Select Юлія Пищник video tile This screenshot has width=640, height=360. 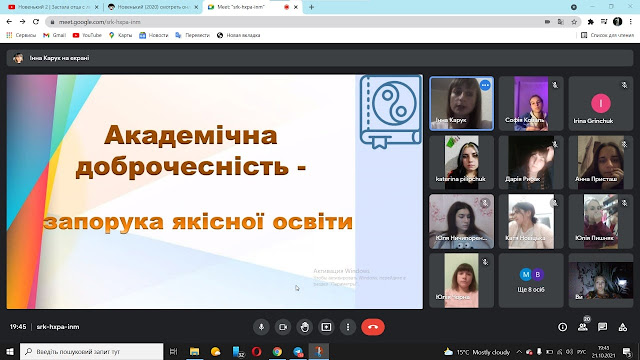tap(600, 222)
